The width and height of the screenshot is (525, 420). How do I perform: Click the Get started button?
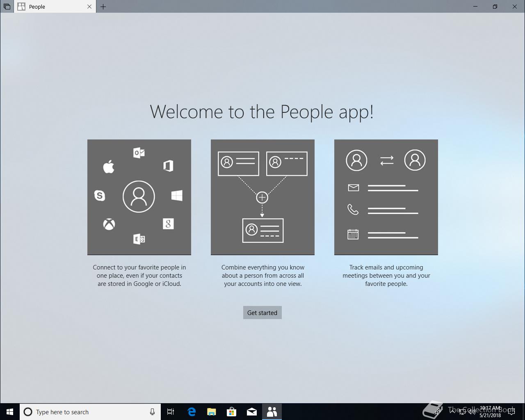click(262, 313)
